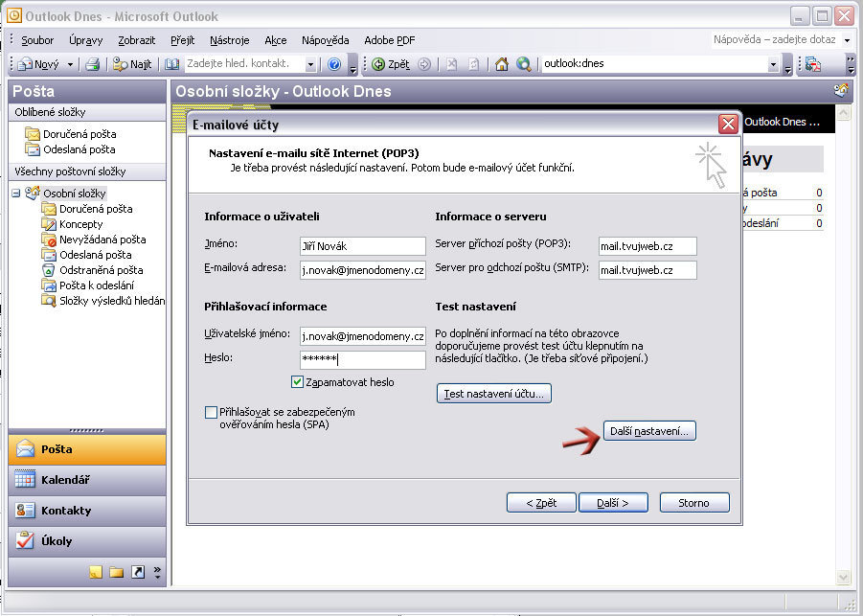Image resolution: width=863 pixels, height=616 pixels.
Task: Open the Nástroje menu
Action: (x=230, y=40)
